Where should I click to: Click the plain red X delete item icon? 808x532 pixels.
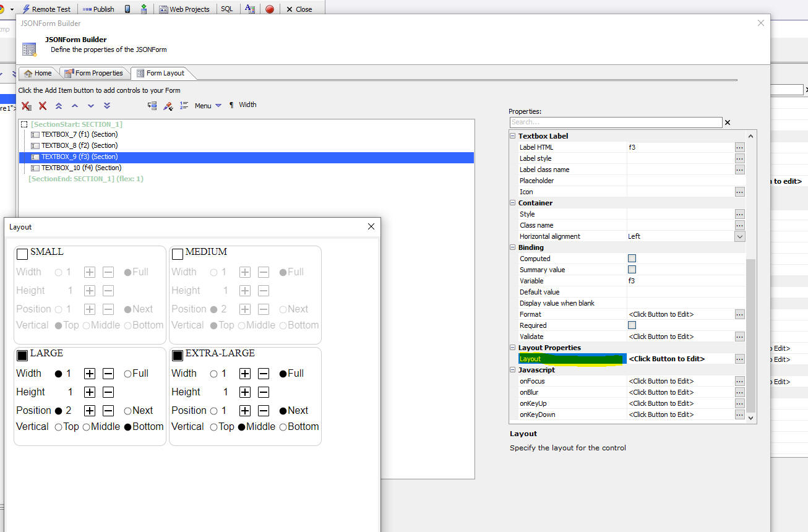click(x=43, y=106)
